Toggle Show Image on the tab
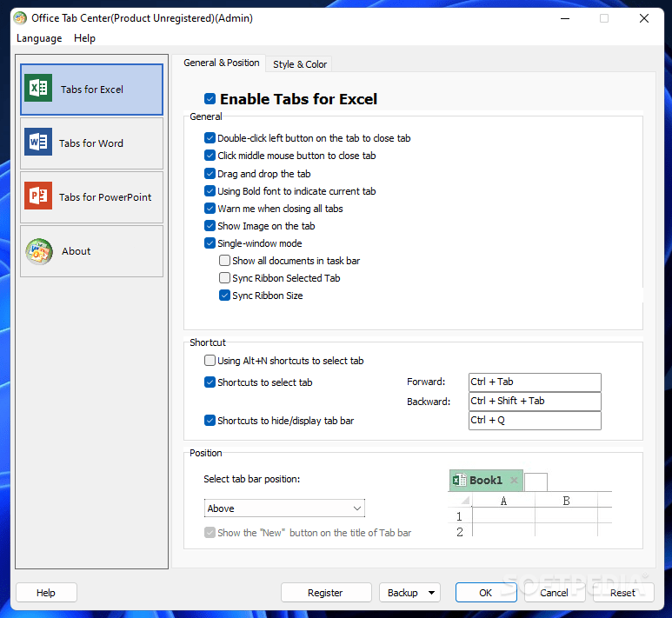Image resolution: width=672 pixels, height=618 pixels. pyautogui.click(x=210, y=226)
